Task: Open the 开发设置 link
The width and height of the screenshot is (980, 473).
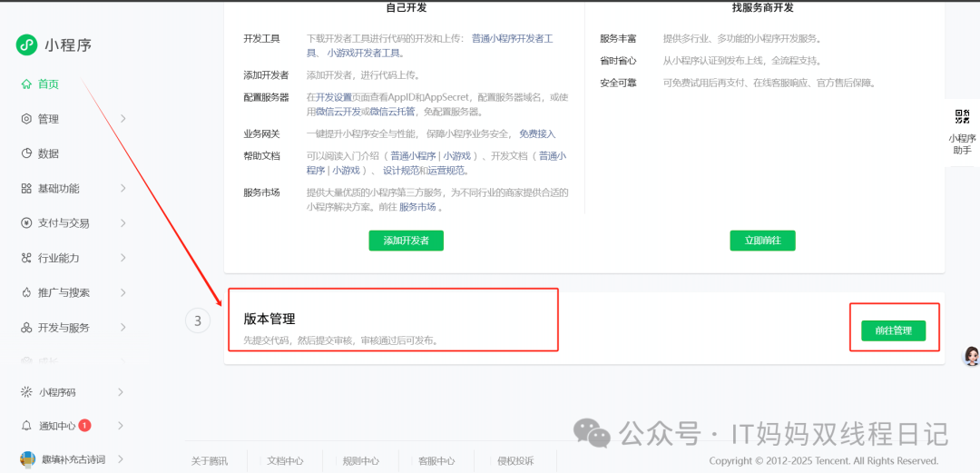Action: point(334,97)
